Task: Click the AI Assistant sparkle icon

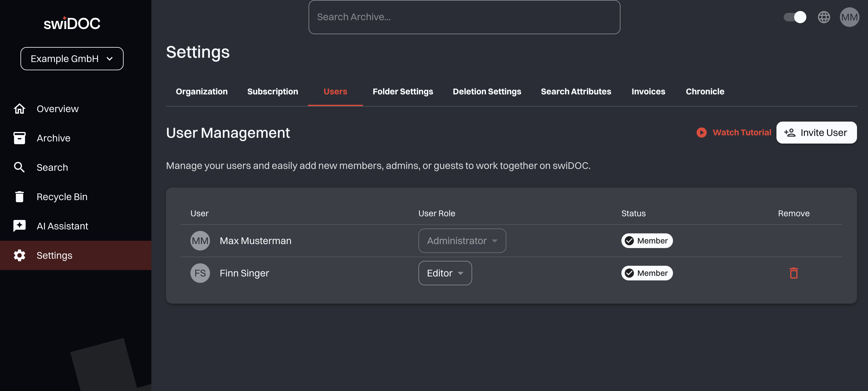Action: 19,226
